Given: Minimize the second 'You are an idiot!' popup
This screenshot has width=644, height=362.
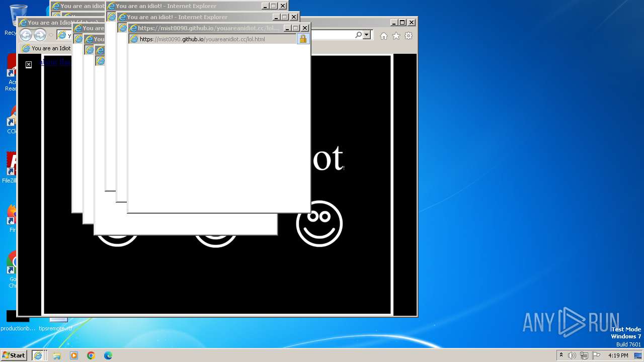Looking at the screenshot, I should (276, 17).
